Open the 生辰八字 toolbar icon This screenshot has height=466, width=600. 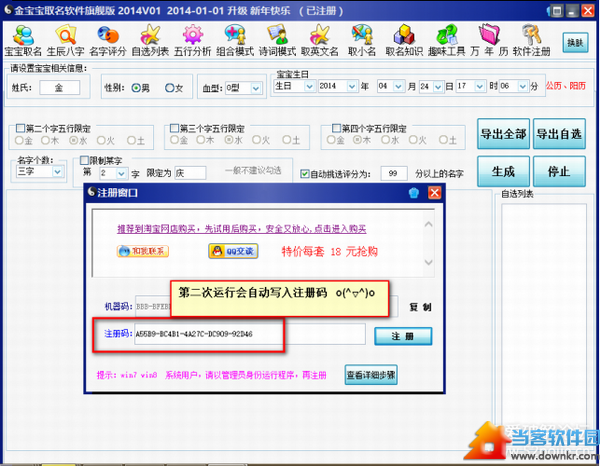pyautogui.click(x=65, y=40)
